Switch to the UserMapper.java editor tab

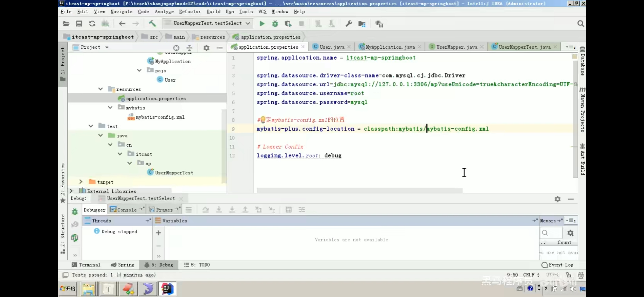(x=456, y=47)
